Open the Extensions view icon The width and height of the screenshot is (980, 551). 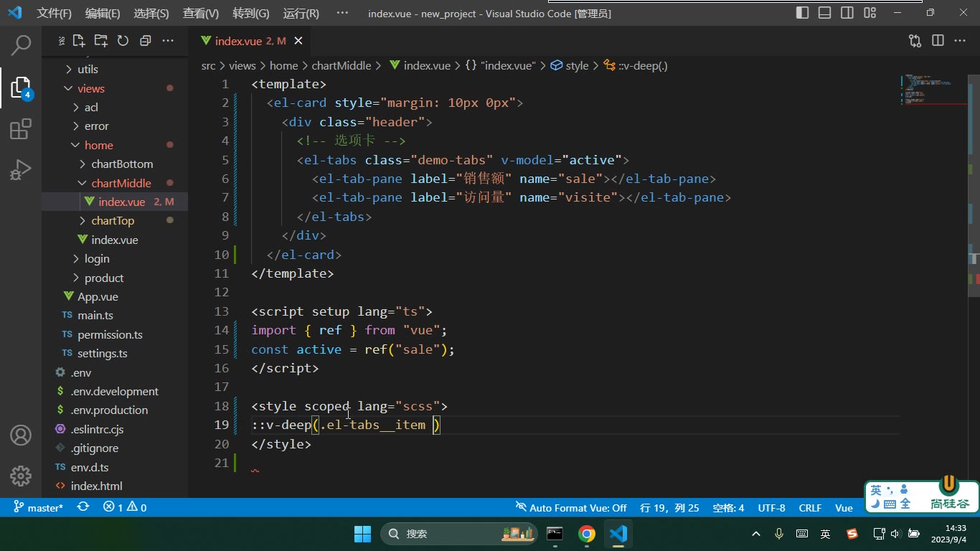tap(21, 130)
